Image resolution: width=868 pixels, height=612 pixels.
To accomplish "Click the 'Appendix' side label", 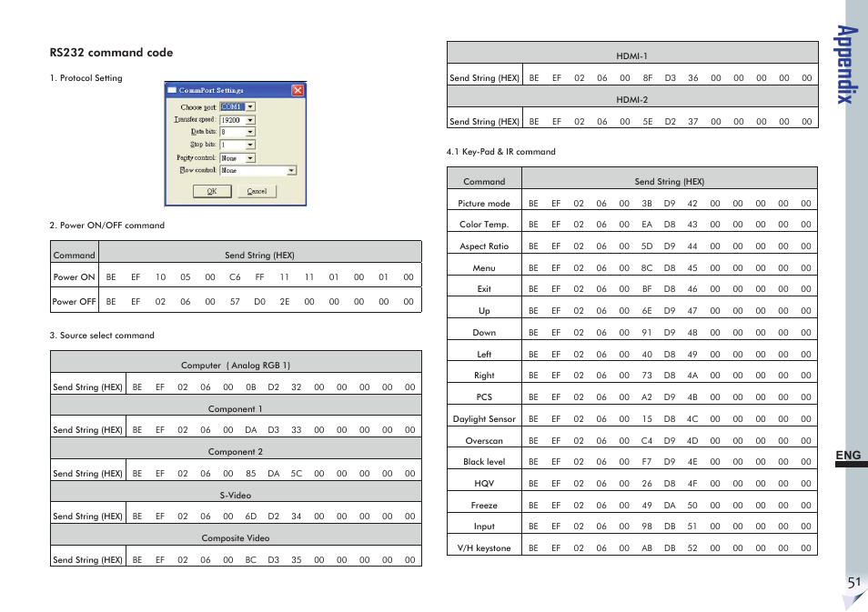I will click(x=847, y=65).
